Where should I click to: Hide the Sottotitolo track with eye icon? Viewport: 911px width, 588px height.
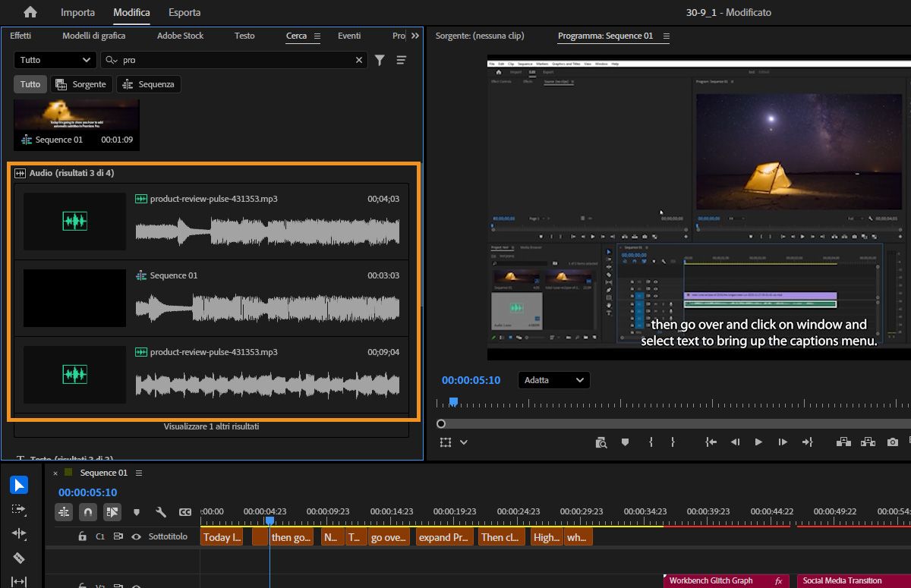click(x=137, y=537)
